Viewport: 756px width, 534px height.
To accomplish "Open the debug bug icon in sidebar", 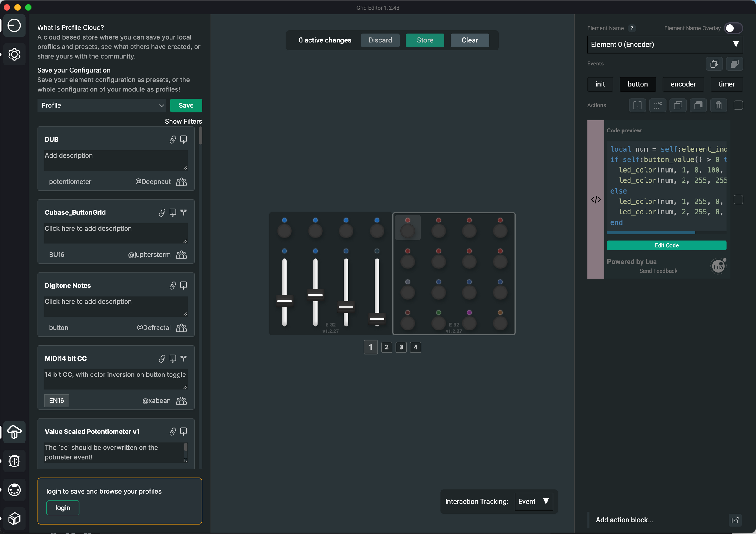I will coord(14,461).
